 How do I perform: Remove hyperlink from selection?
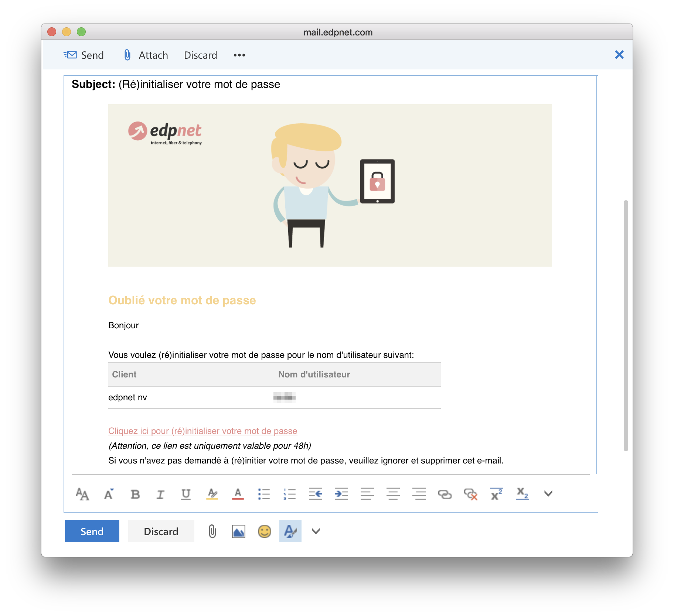point(470,494)
